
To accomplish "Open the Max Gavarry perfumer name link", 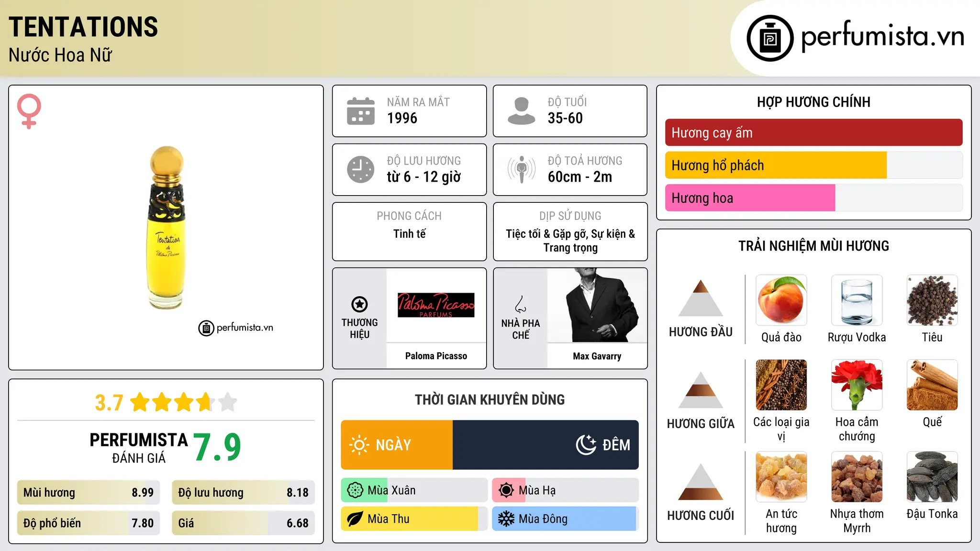I will point(597,356).
